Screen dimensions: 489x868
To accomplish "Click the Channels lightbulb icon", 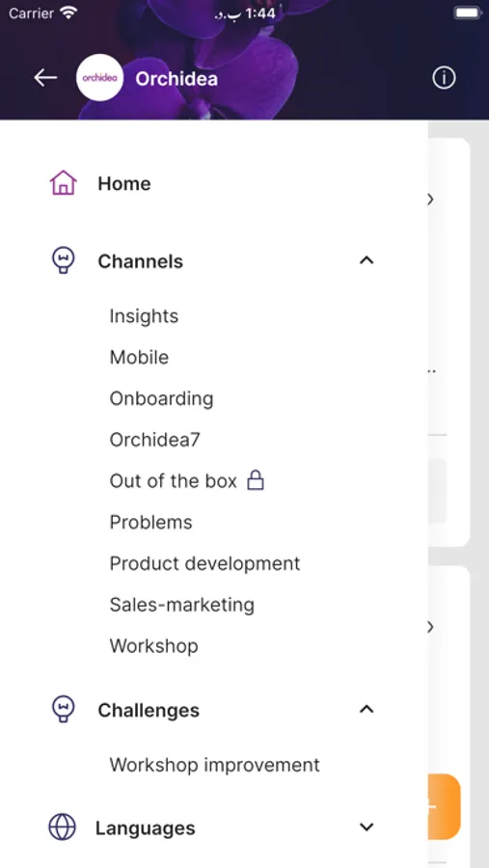I will pos(63,260).
